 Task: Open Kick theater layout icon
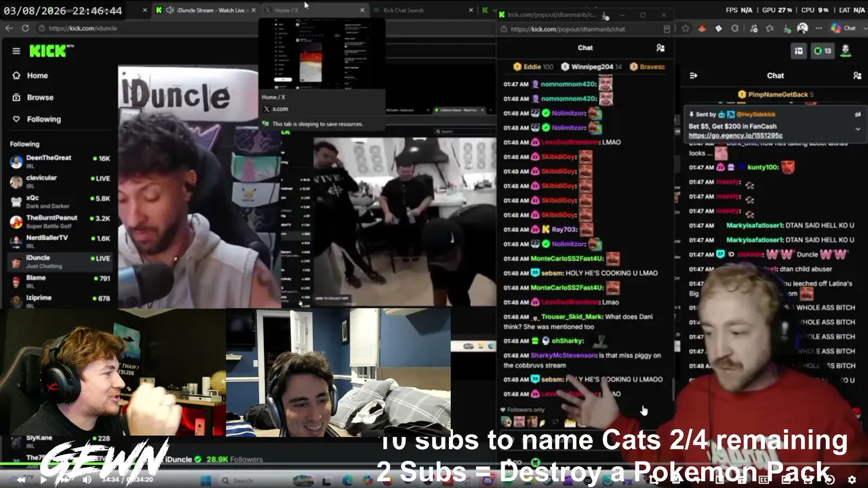pyautogui.click(x=800, y=51)
